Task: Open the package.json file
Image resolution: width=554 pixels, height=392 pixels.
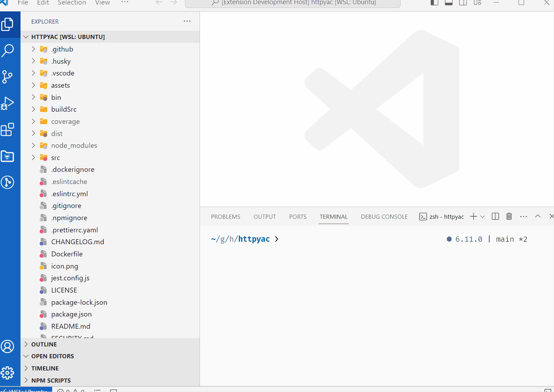Action: (x=110, y=314)
